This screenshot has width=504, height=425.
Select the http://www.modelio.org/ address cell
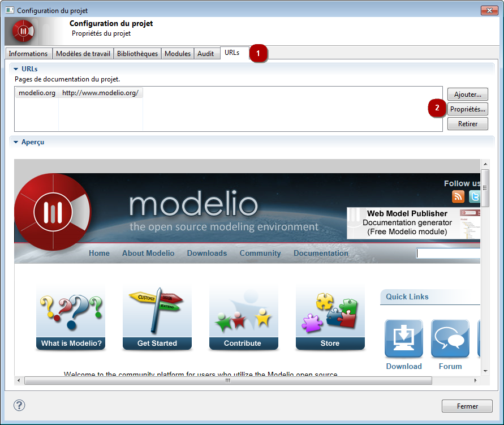100,93
